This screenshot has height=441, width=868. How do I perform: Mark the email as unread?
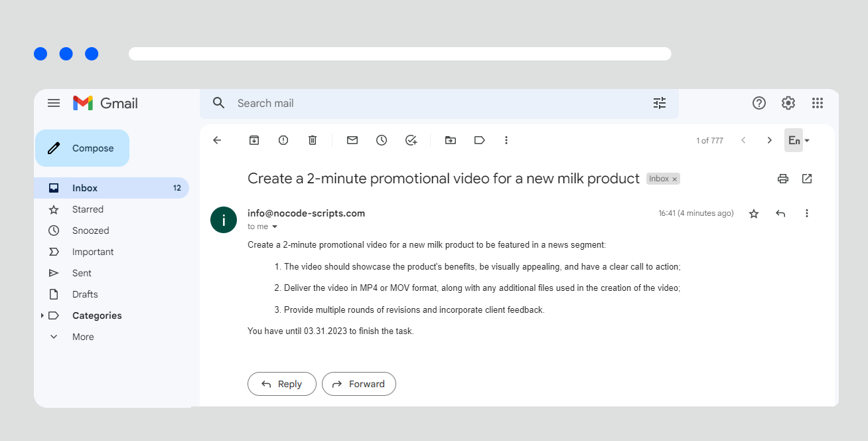pyautogui.click(x=352, y=140)
